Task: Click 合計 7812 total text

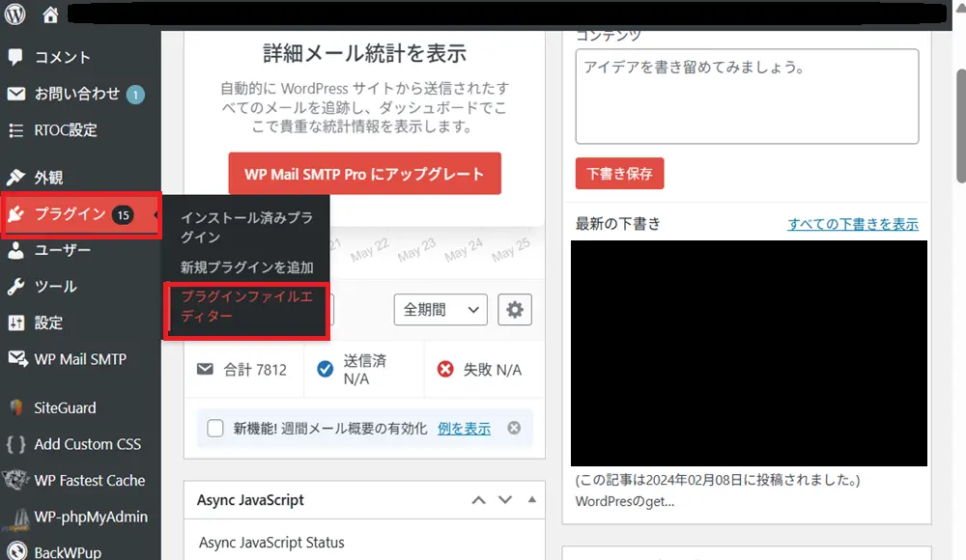Action: click(255, 370)
